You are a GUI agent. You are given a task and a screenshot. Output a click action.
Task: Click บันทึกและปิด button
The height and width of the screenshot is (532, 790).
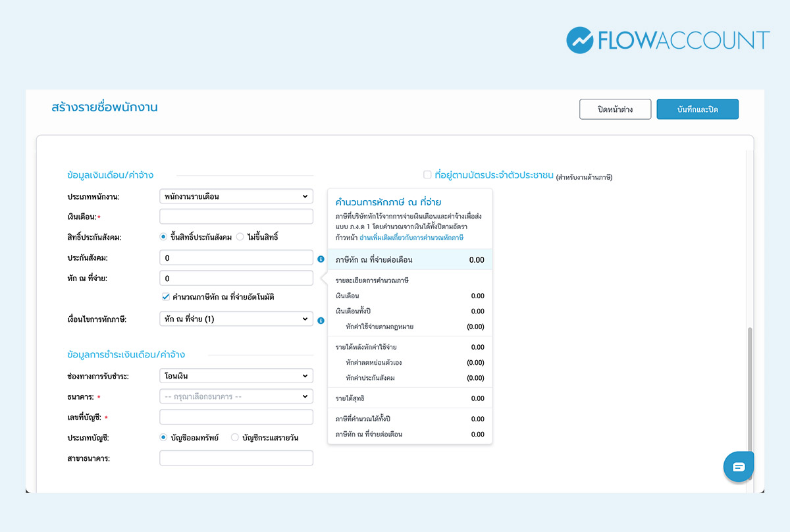point(698,109)
